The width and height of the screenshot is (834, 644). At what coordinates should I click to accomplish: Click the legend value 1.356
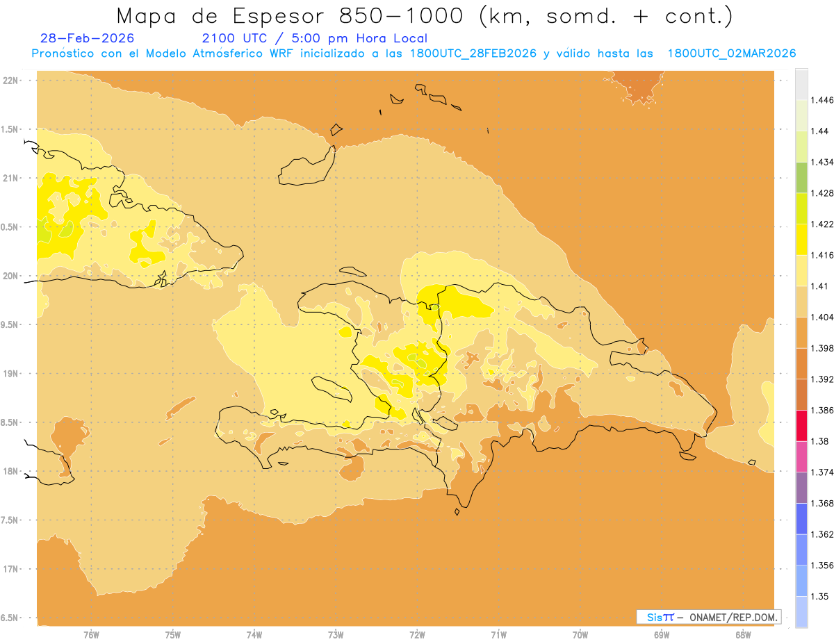tap(822, 565)
